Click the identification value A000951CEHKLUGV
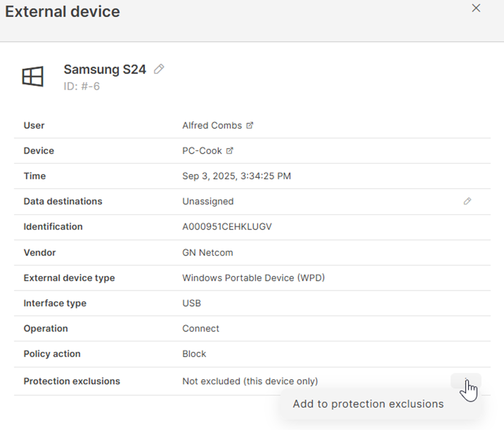 click(x=227, y=227)
